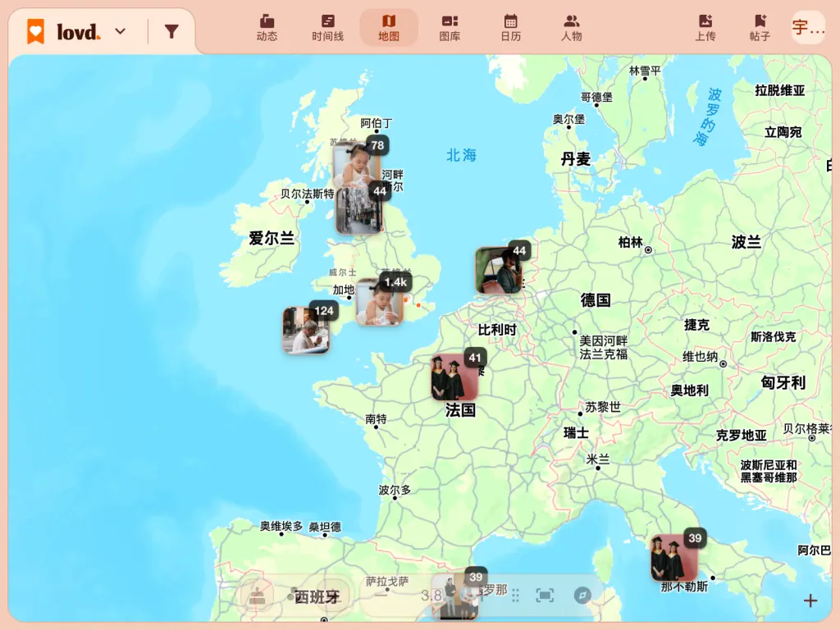Open the 39-photo cluster near 那不勒斯
840x630 pixels.
[x=675, y=557]
